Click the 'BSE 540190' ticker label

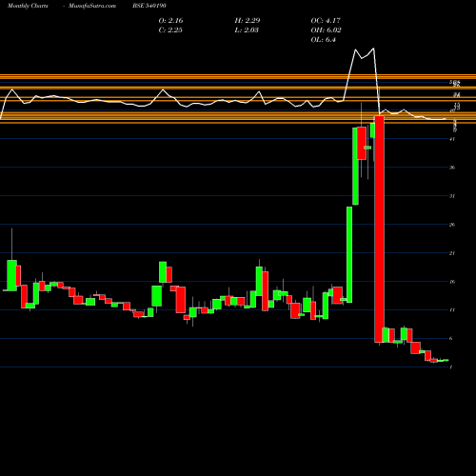(149, 6)
